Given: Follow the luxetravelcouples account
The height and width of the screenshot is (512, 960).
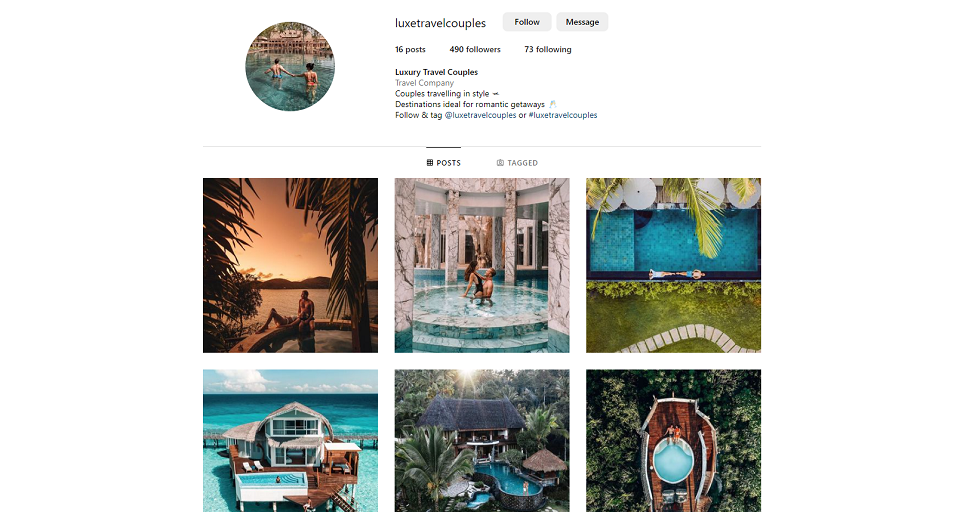Looking at the screenshot, I should [527, 22].
